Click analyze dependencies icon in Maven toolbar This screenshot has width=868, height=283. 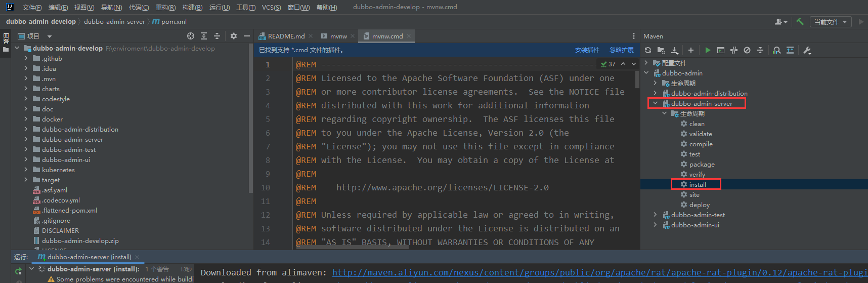pyautogui.click(x=777, y=50)
